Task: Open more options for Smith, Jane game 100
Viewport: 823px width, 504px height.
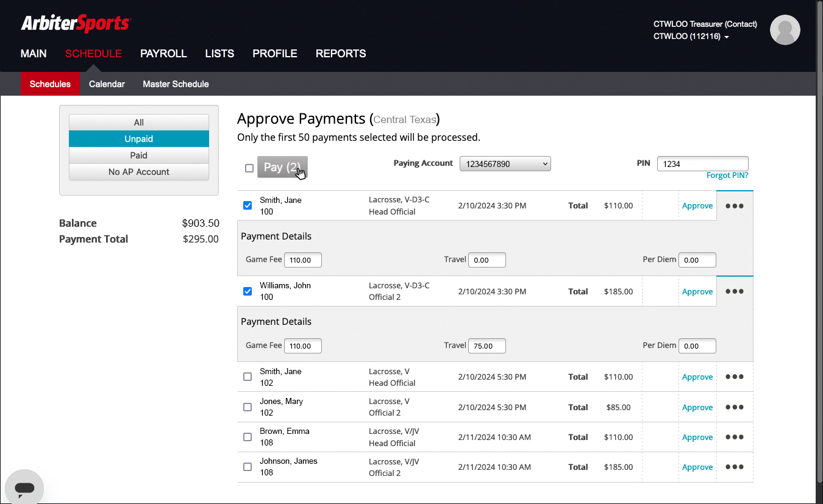Action: pyautogui.click(x=734, y=206)
